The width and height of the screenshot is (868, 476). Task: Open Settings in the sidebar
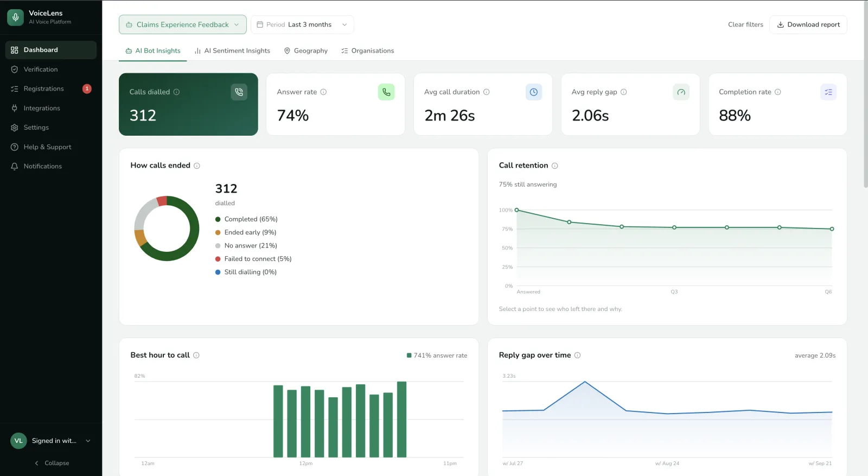coord(51,128)
